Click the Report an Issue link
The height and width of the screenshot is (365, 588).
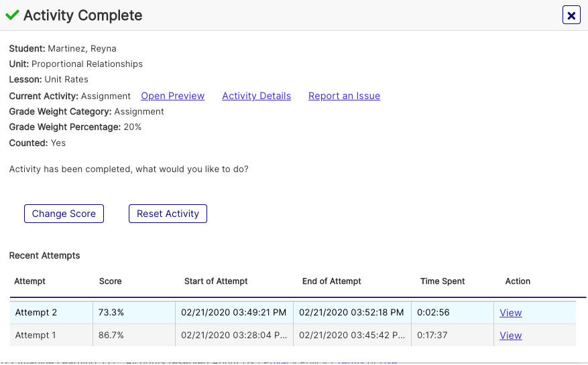344,96
